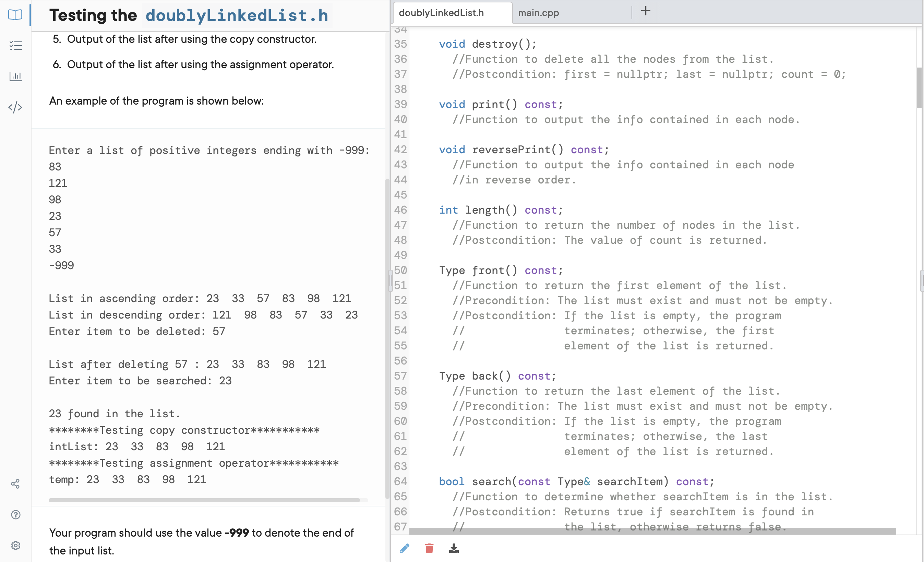
Task: Edit the file using the blue pencil icon
Action: click(x=404, y=548)
